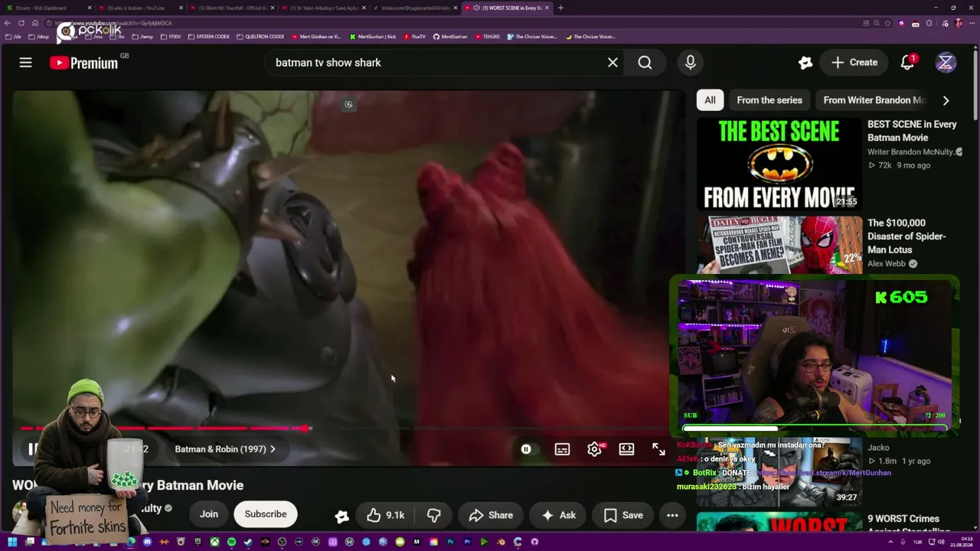Open the player settings gear
Image resolution: width=980 pixels, height=551 pixels.
tap(594, 449)
